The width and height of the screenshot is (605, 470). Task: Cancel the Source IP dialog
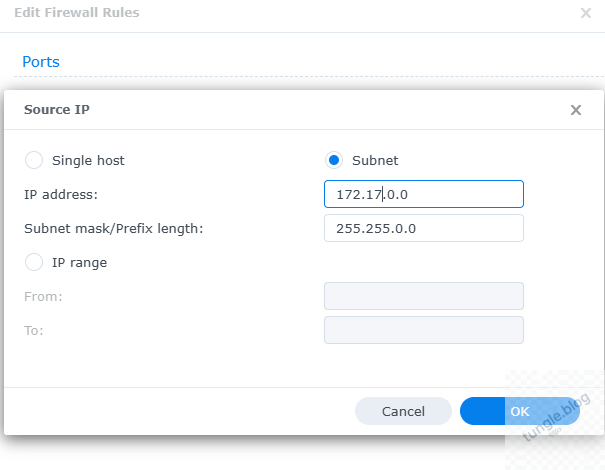[403, 411]
